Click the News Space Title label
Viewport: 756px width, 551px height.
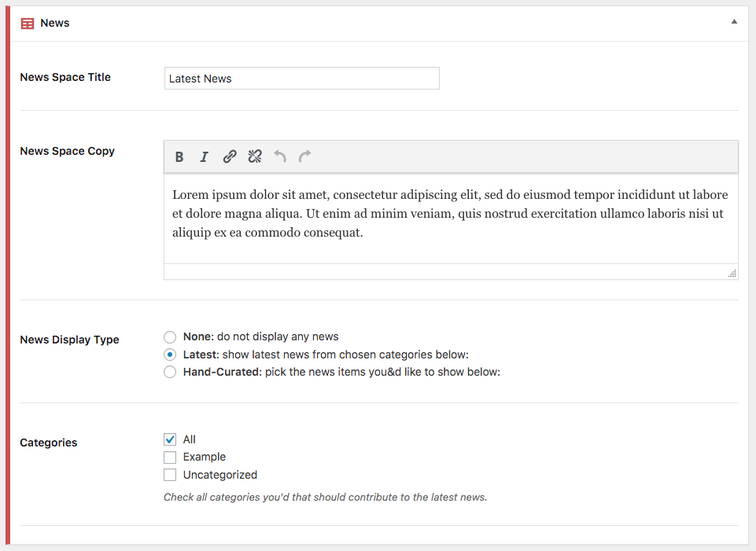point(65,77)
